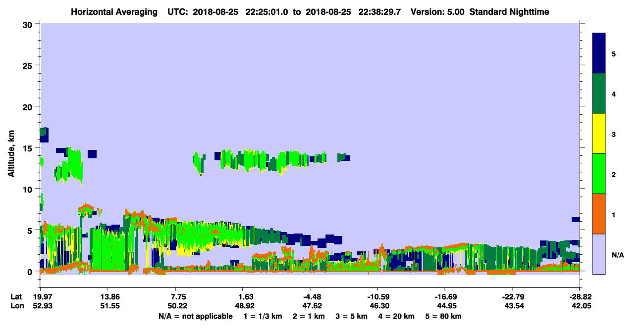Screen dimensions: 644x330
Task: Click the longitude value '48.92'
Action: pyautogui.click(x=246, y=306)
